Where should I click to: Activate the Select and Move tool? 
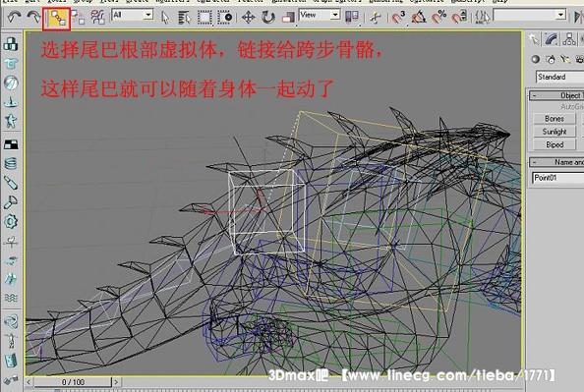249,17
